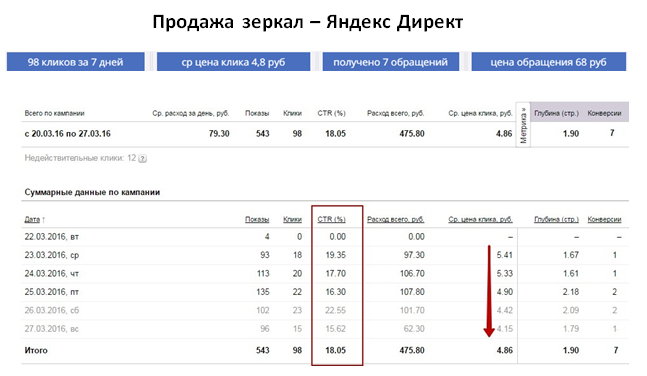Select the date range 'с 20.03.16 по 27.03.16'
Viewport: 647px width, 376px height.
pyautogui.click(x=68, y=134)
